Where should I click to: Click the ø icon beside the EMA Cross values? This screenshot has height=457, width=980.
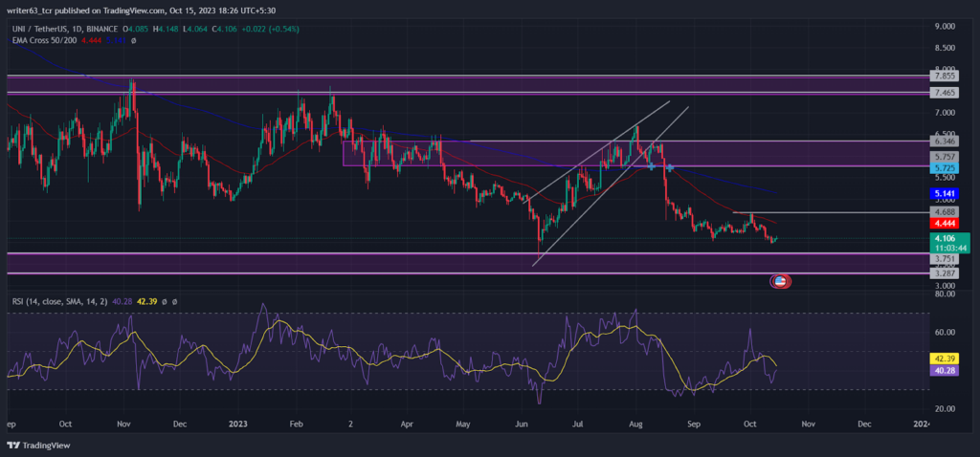tap(134, 40)
